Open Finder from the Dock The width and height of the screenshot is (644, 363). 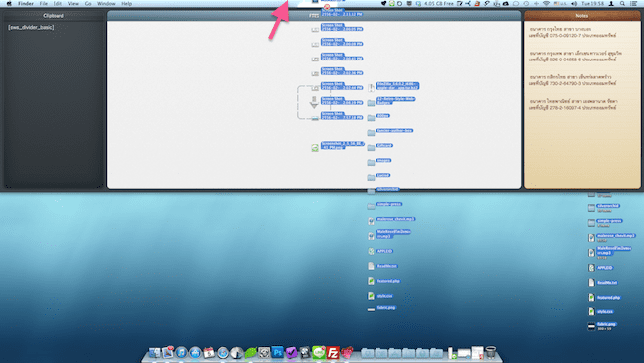(x=154, y=353)
